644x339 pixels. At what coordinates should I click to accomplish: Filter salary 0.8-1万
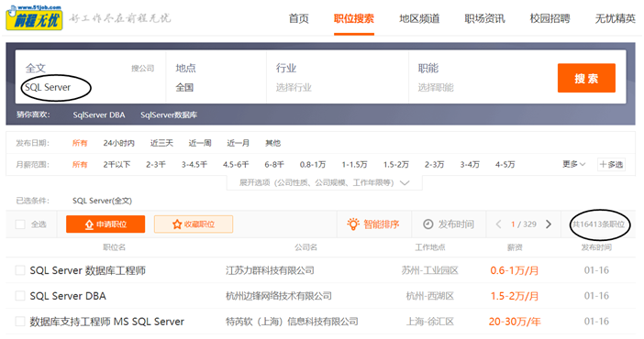click(x=313, y=165)
